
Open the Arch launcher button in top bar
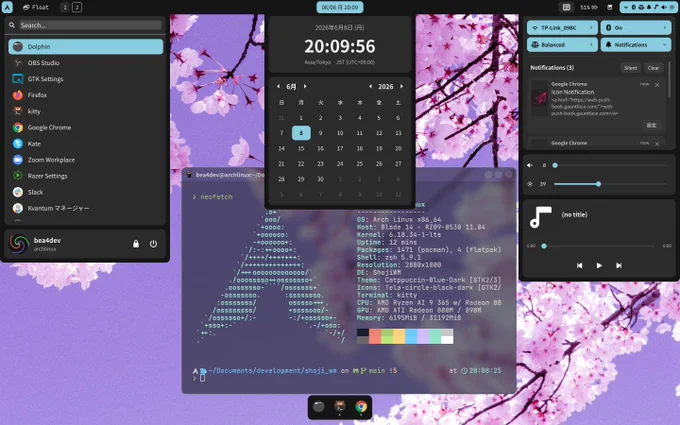(x=7, y=7)
